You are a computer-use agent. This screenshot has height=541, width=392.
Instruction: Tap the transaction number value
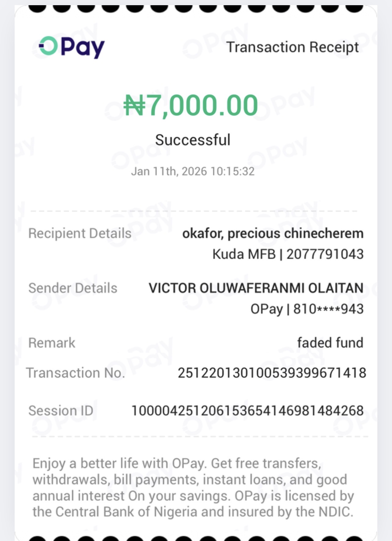pos(272,373)
